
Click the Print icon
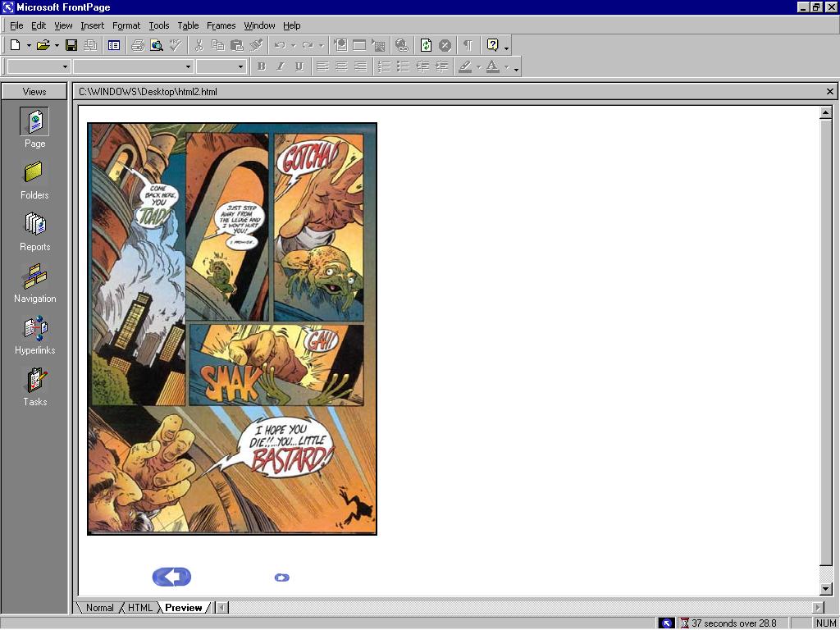(138, 46)
